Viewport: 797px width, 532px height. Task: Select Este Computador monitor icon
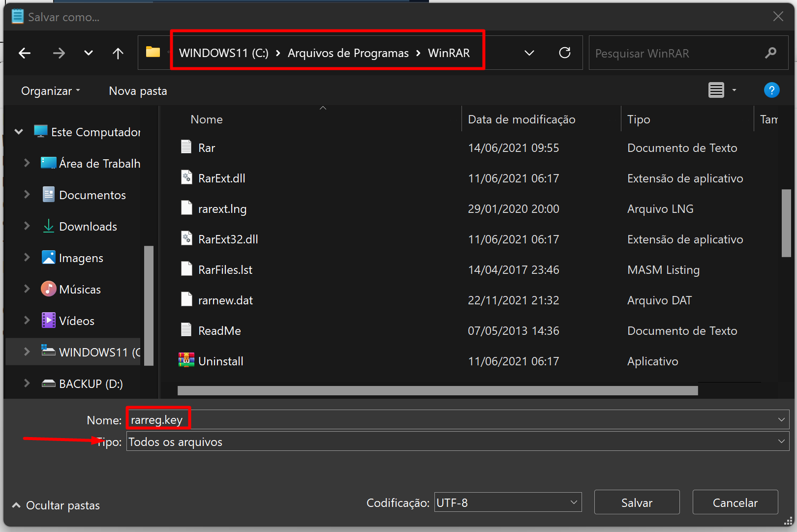click(41, 131)
